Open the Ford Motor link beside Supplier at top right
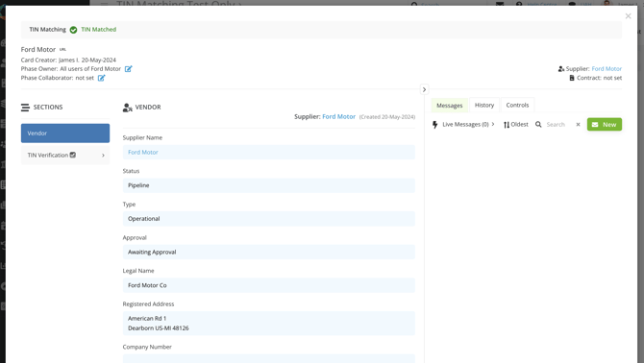The width and height of the screenshot is (644, 363). [x=607, y=69]
